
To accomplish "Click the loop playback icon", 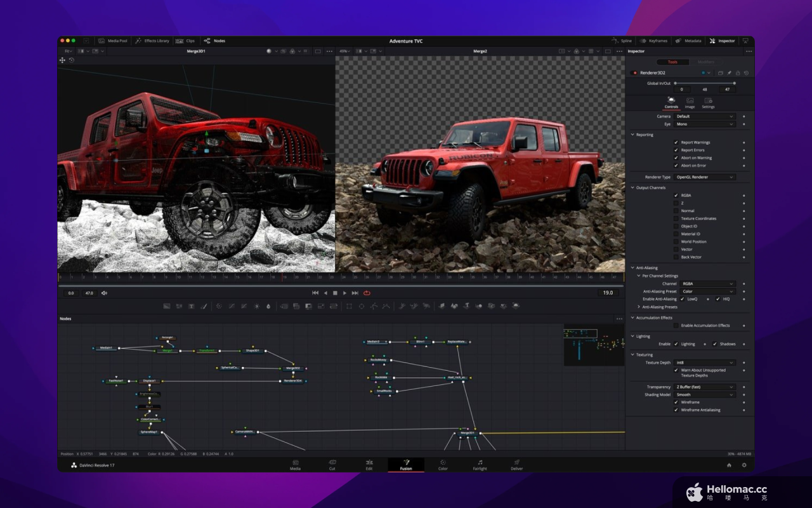I will (x=367, y=293).
